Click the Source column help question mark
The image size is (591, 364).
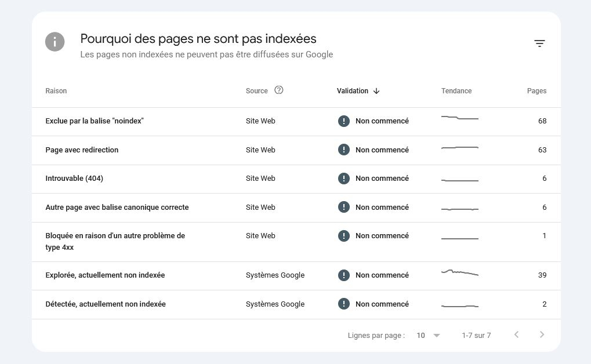tap(278, 90)
